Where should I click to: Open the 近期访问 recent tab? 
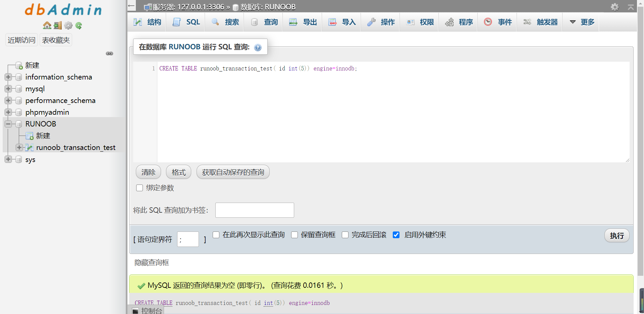[x=21, y=40]
